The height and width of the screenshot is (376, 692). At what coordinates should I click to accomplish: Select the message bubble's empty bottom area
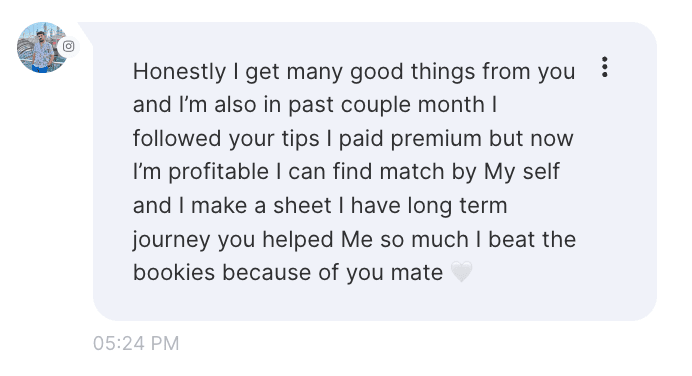pos(374,302)
